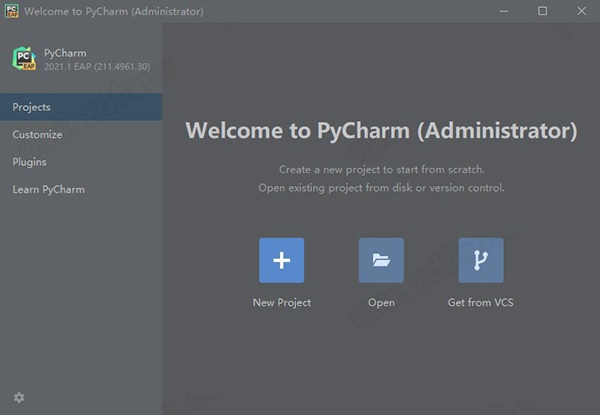Maximize the PyCharm welcome window
The image size is (600, 415).
tap(542, 11)
